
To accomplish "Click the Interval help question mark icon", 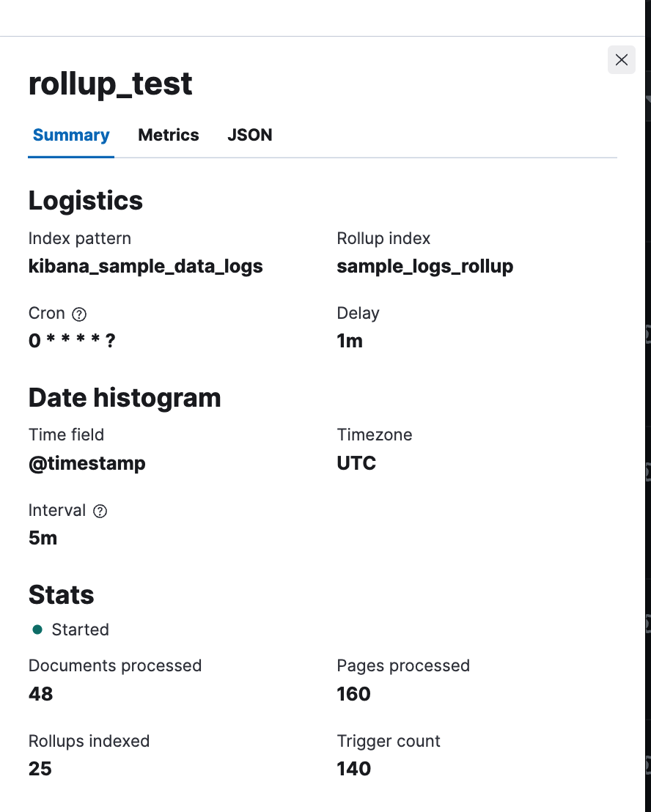I will point(100,511).
